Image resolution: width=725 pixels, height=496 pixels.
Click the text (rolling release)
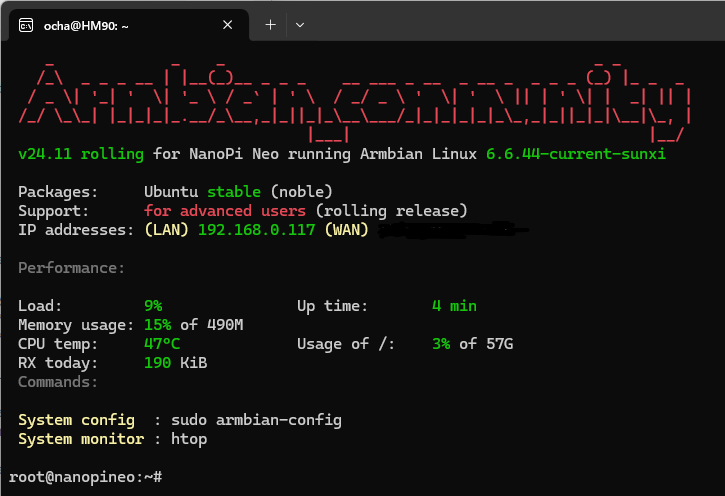tap(392, 211)
